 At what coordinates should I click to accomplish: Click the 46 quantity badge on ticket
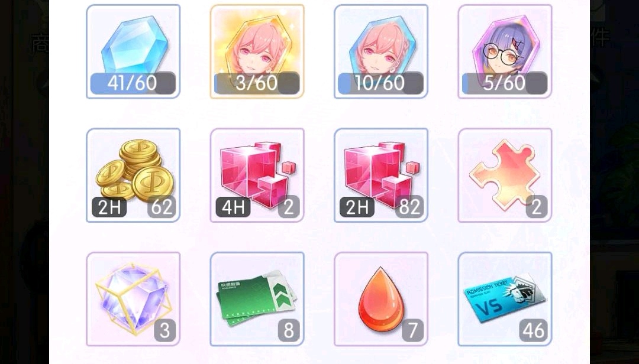click(x=534, y=330)
